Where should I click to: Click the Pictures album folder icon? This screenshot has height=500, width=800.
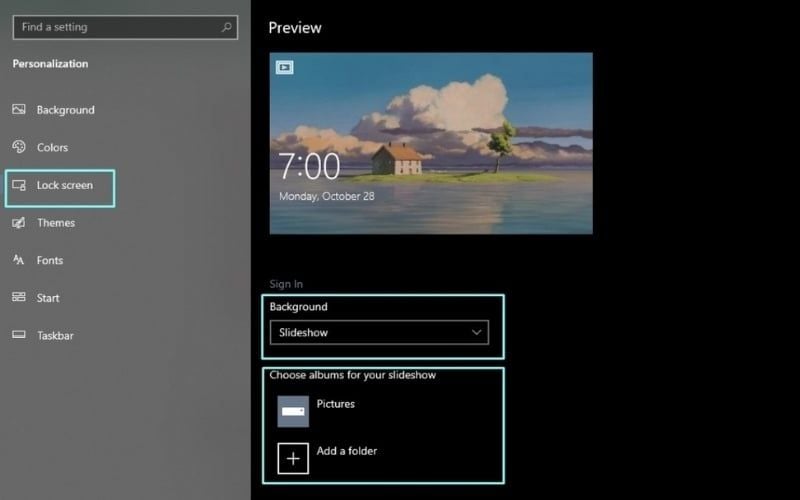coord(293,411)
